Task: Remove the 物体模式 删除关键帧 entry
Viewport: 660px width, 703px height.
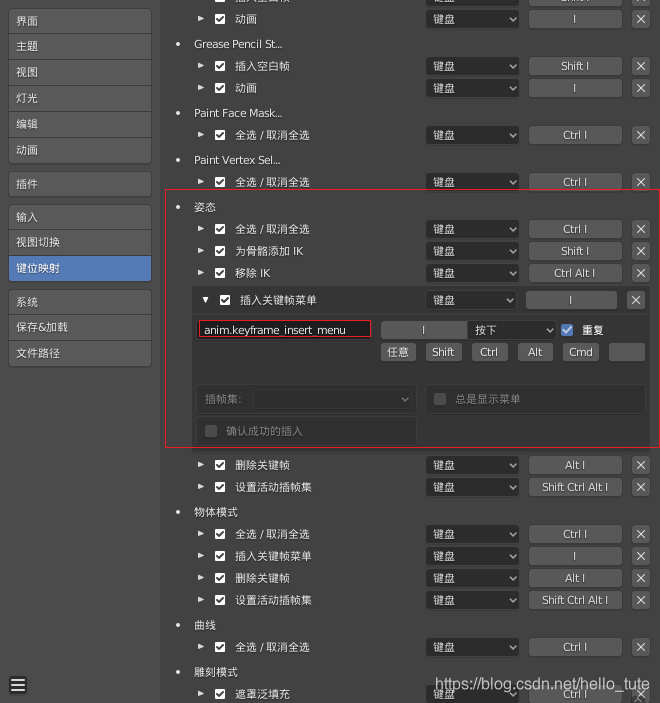Action: point(641,578)
